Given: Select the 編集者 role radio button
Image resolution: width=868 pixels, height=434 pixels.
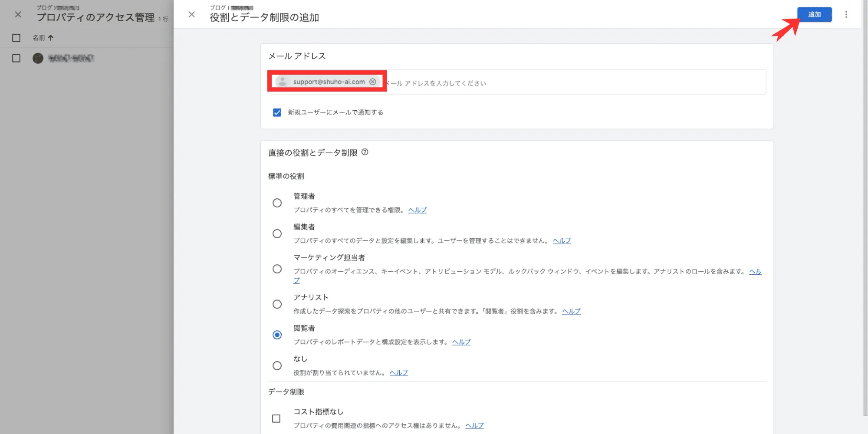Looking at the screenshot, I should click(x=277, y=233).
